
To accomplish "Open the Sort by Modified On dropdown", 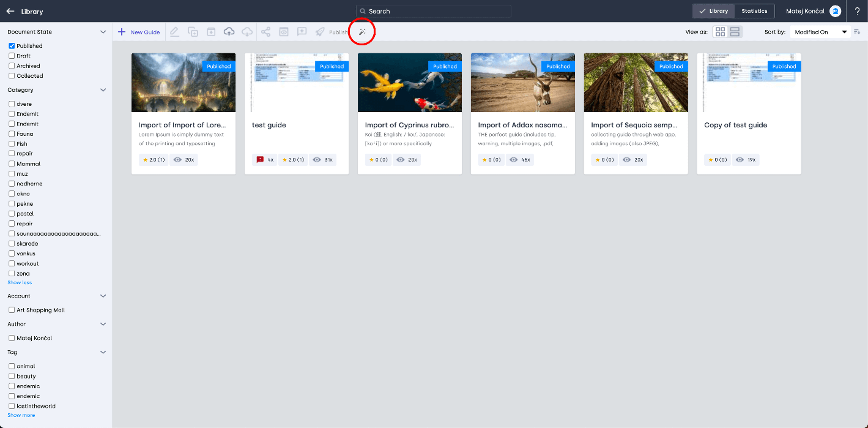I will (x=820, y=32).
